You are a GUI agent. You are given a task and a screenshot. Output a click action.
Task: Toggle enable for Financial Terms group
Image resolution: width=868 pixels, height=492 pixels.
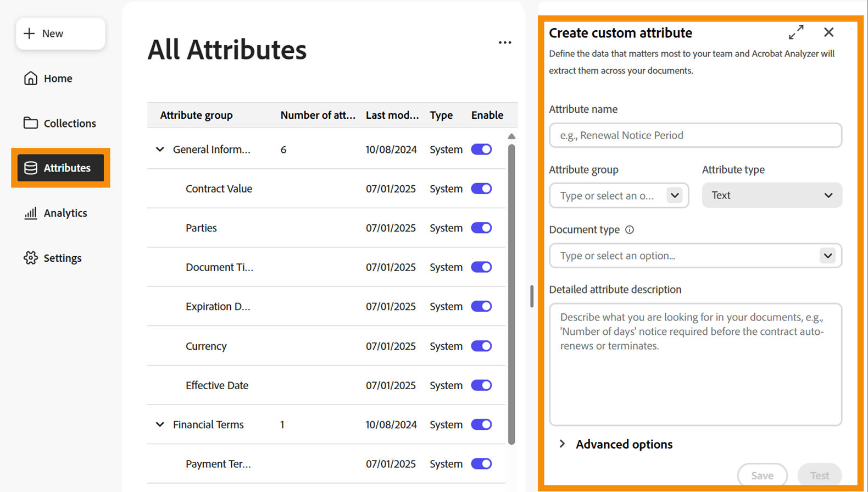[x=481, y=424]
